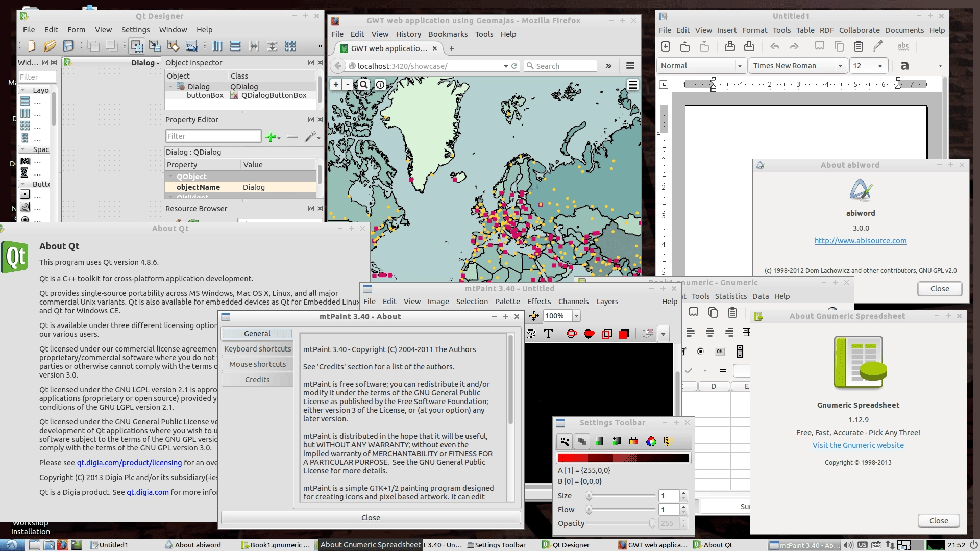This screenshot has height=551, width=980.
Task: Click the New Form icon in Qt Designer
Action: point(32,46)
